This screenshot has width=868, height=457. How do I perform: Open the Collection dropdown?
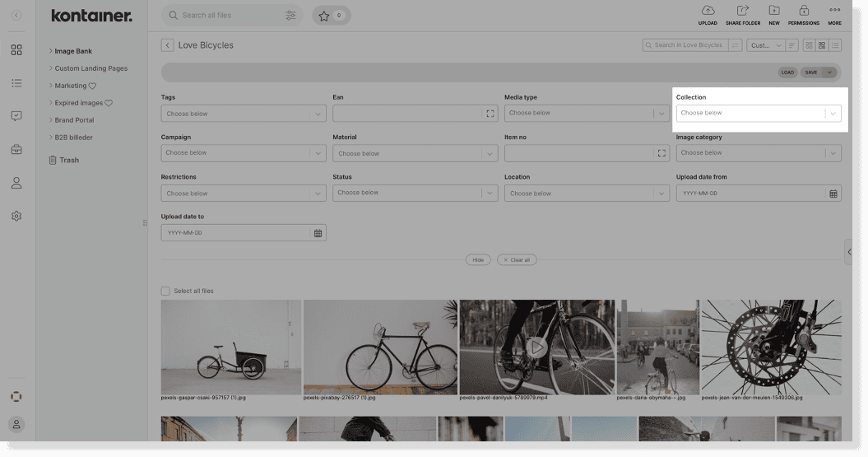pyautogui.click(x=758, y=114)
